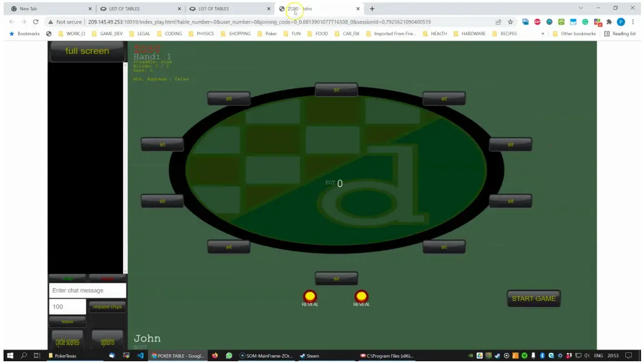The image size is (644, 363).
Task: Open the Poker bookmarks folder
Action: [270, 33]
